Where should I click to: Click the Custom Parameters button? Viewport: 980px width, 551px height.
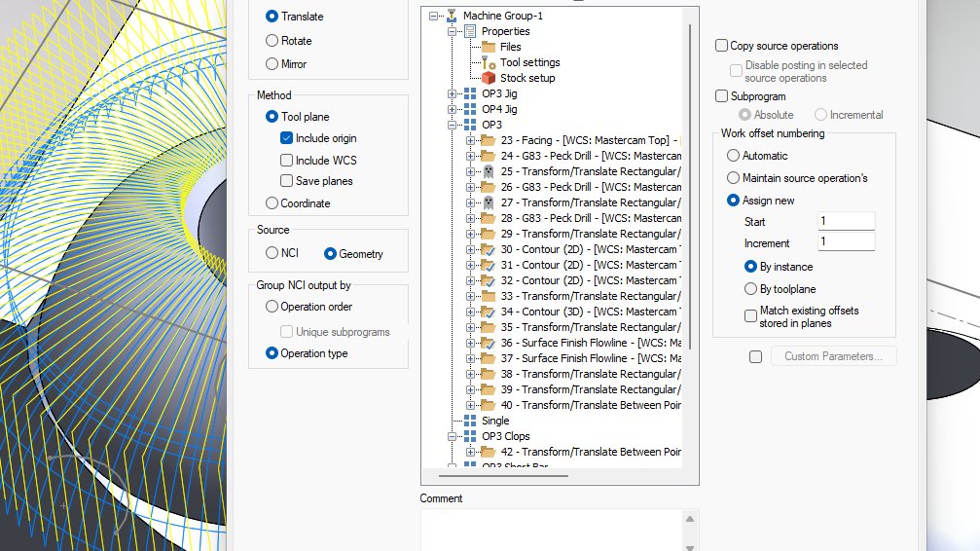point(834,356)
